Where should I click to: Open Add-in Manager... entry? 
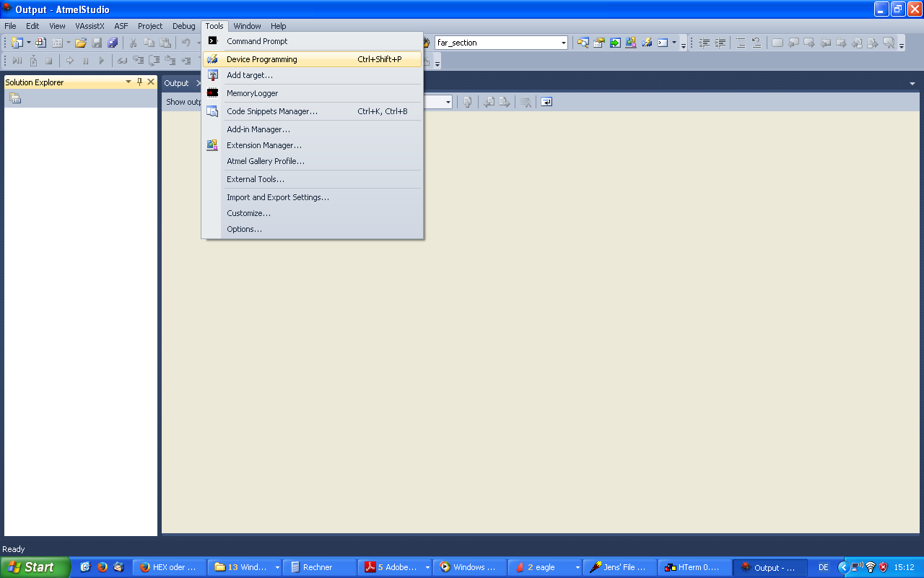[313, 129]
